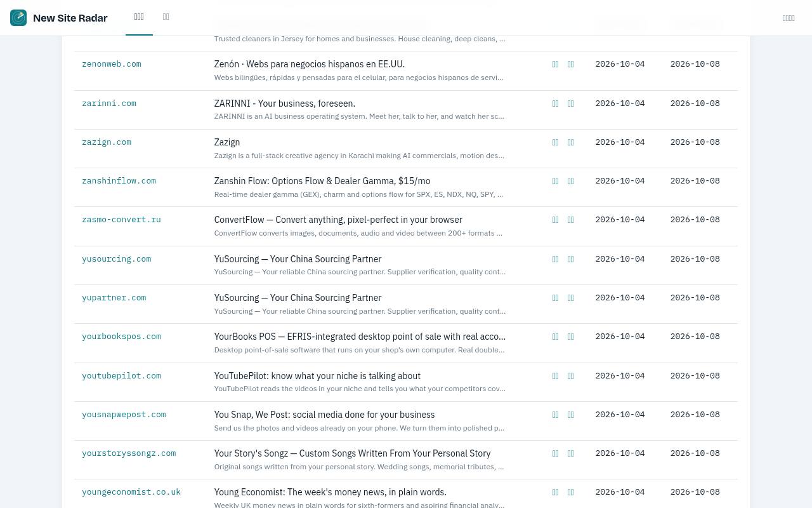Open the header link at the far right
The image size is (812, 508).
pos(789,18)
